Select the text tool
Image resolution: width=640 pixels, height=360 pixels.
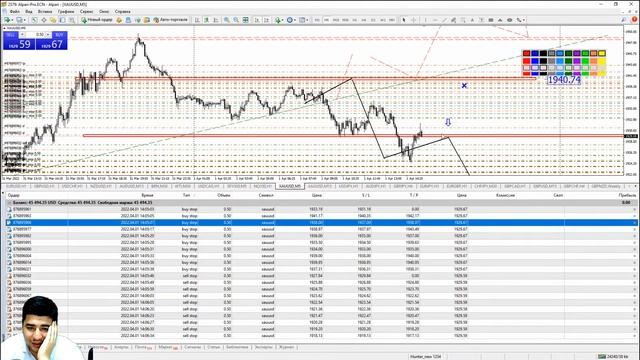(472, 20)
